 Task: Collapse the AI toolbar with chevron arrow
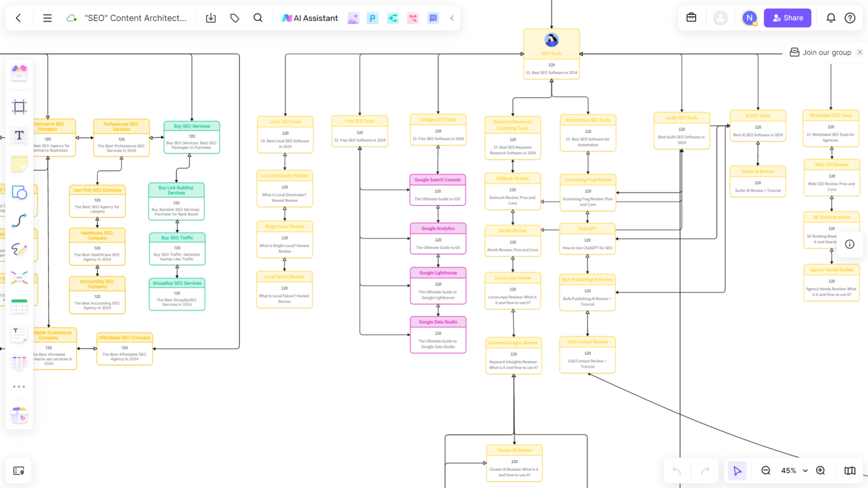[x=452, y=18]
